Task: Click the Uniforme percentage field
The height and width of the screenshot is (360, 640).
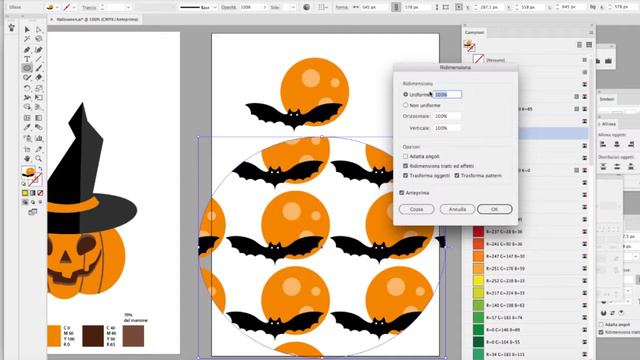Action: coord(447,94)
